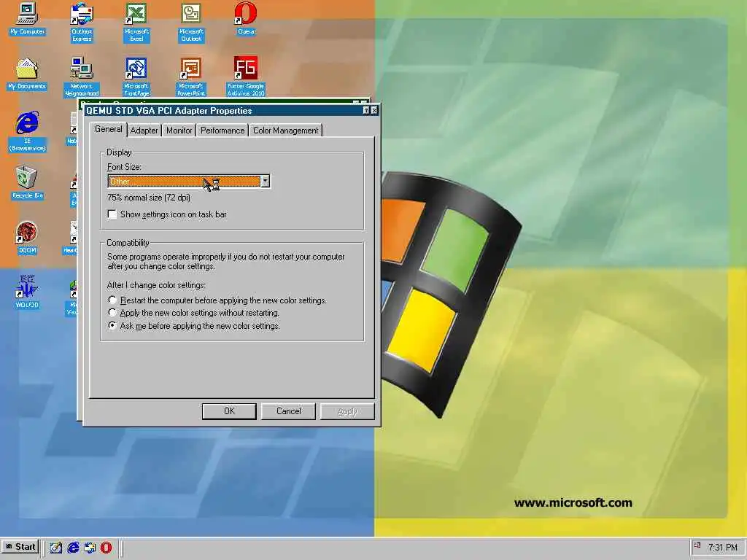Select the WOLF3D desktop shortcut
The height and width of the screenshot is (560, 747).
pos(27,292)
